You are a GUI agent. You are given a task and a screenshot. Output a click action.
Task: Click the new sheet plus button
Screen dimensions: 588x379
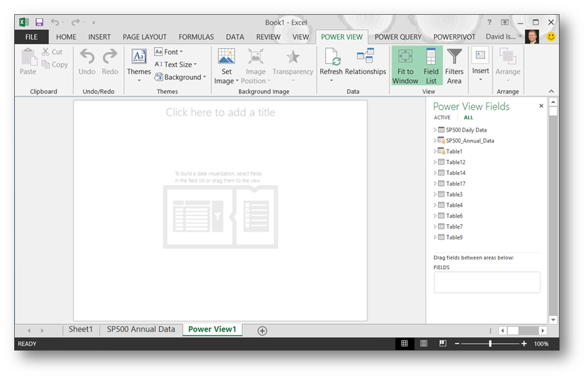coord(263,331)
